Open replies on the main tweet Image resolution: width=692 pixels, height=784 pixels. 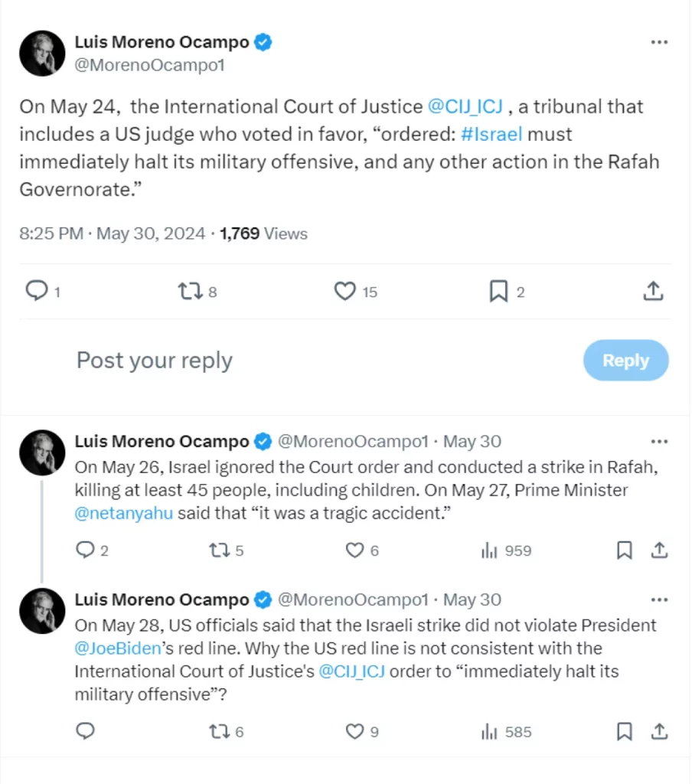(36, 291)
